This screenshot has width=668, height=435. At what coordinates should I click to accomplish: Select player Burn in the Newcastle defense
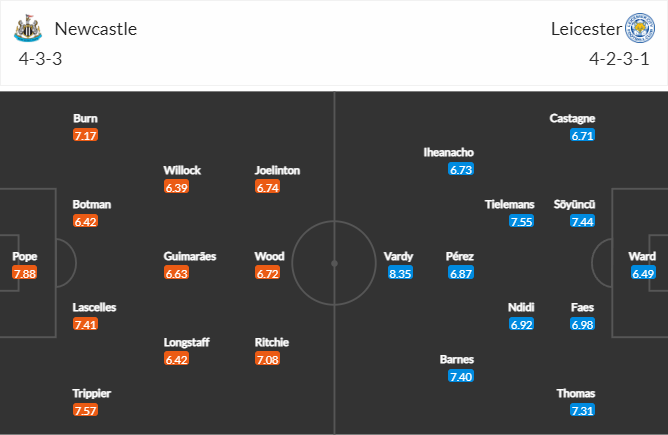[85, 118]
